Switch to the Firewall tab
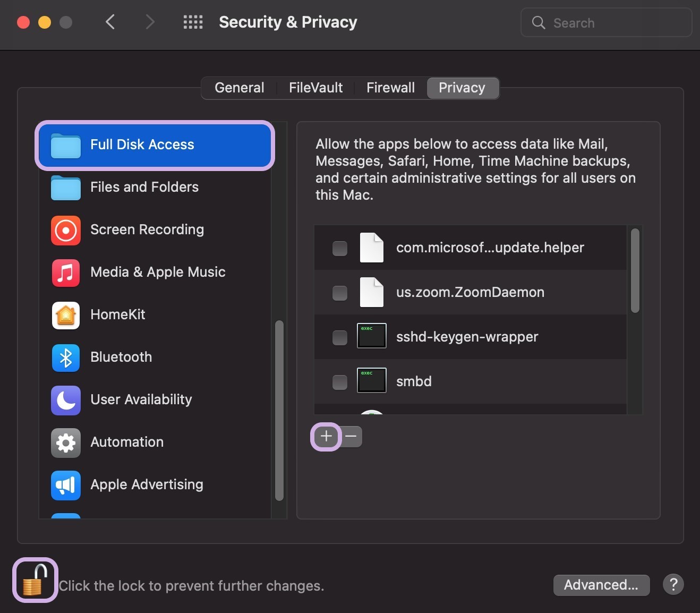The image size is (700, 613). (390, 88)
